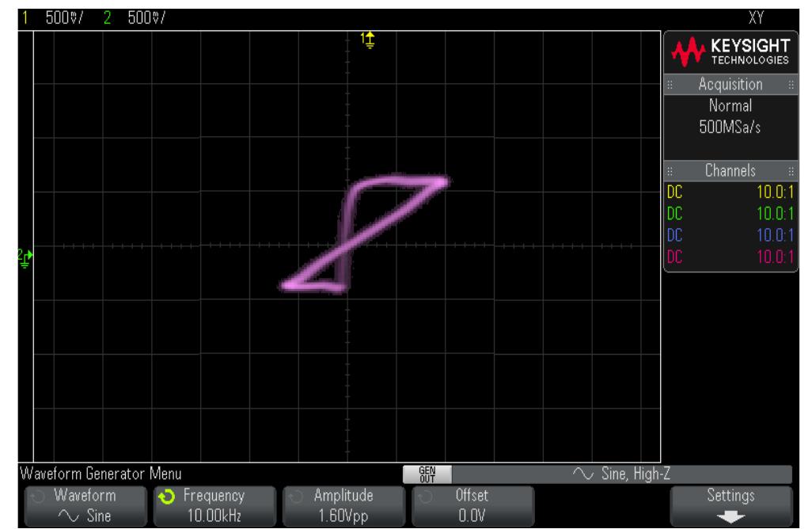This screenshot has width=812, height=529.
Task: Select the red DC 10.0:1 channel row
Action: (730, 257)
